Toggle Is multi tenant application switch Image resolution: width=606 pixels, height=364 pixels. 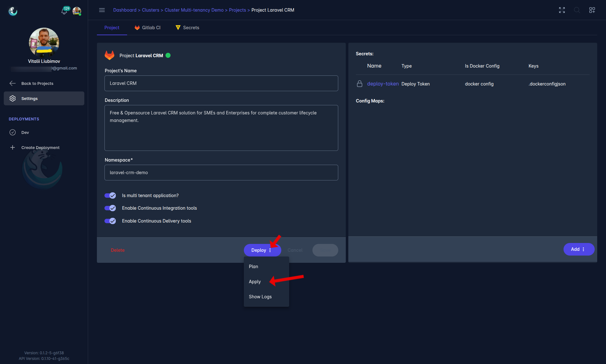tap(110, 196)
